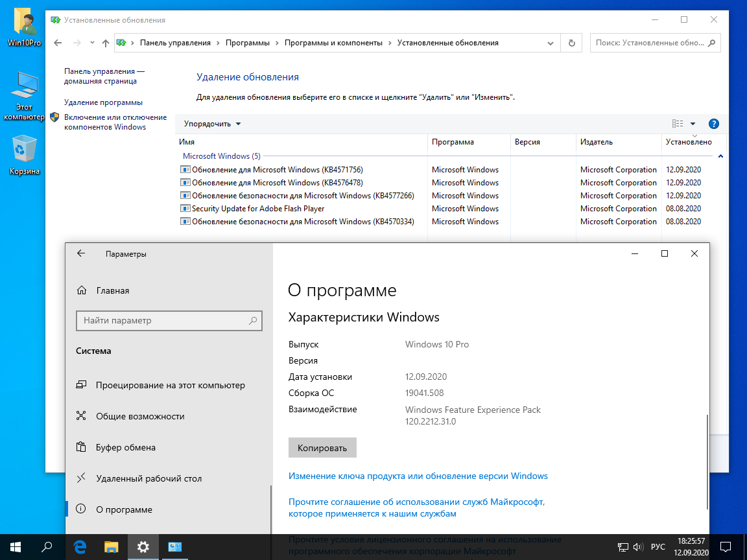747x560 pixels.
Task: Expand the address bar history dropdown
Action: [x=549, y=43]
